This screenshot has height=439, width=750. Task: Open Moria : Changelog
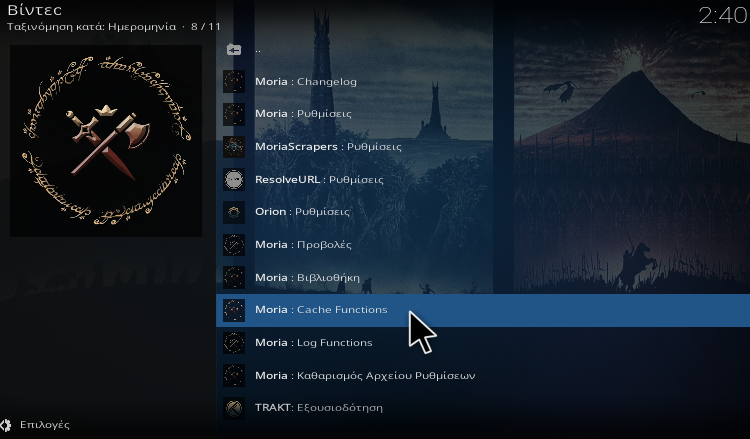point(483,82)
